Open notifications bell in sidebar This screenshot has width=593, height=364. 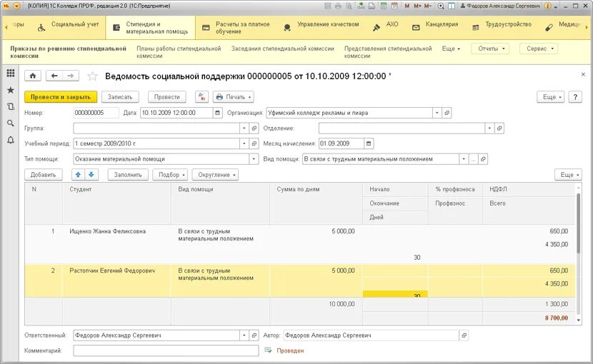point(11,140)
